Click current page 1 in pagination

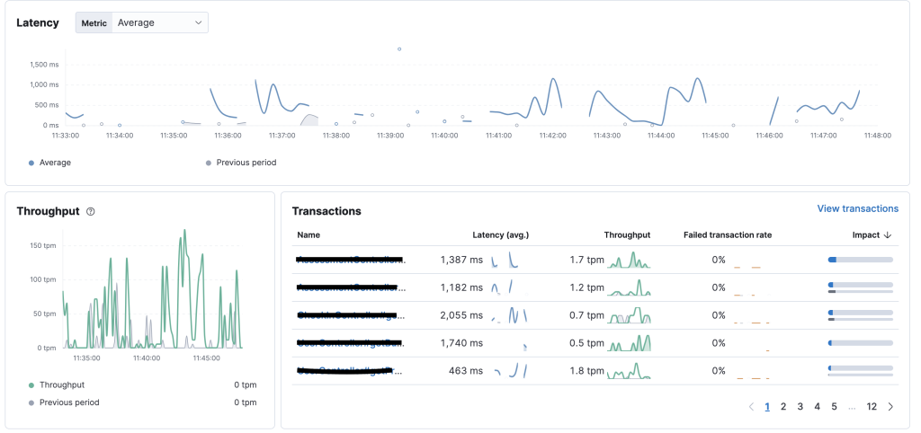tap(767, 407)
